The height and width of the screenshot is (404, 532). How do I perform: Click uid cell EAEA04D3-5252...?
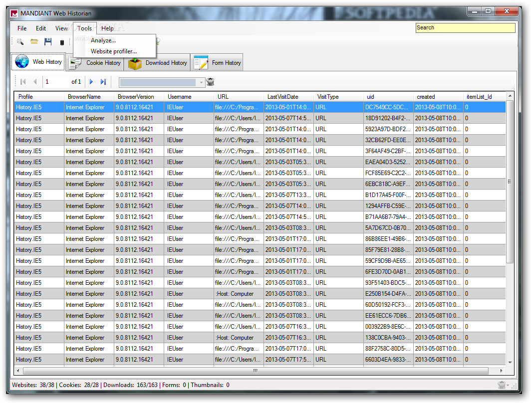click(x=388, y=162)
